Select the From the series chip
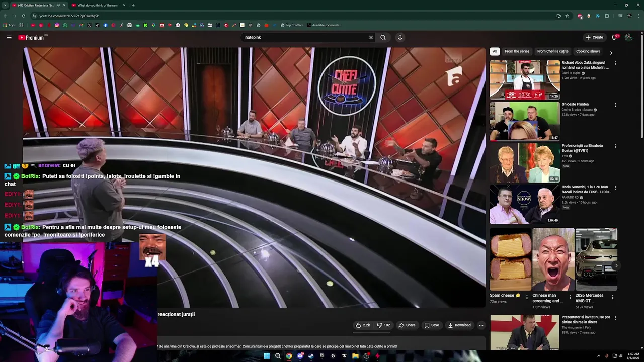The width and height of the screenshot is (644, 362). pos(517,51)
